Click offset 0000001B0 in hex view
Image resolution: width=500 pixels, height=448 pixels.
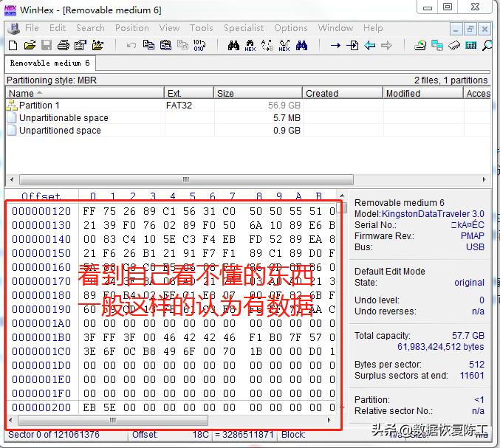pos(41,337)
